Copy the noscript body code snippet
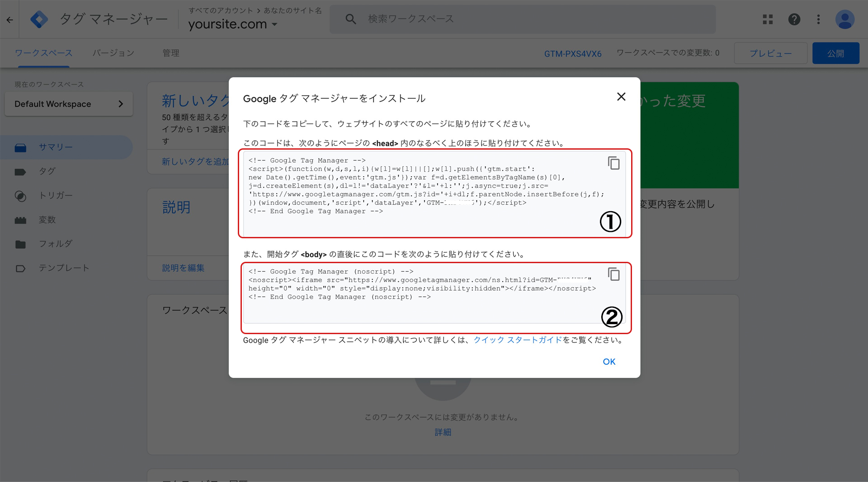This screenshot has height=482, width=868. click(613, 274)
